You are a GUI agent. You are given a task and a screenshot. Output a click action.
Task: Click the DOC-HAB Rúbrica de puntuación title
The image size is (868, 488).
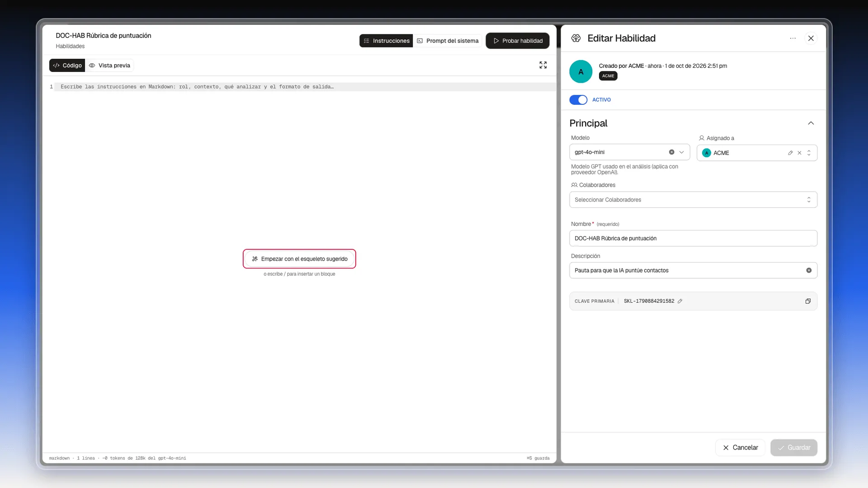coord(104,35)
